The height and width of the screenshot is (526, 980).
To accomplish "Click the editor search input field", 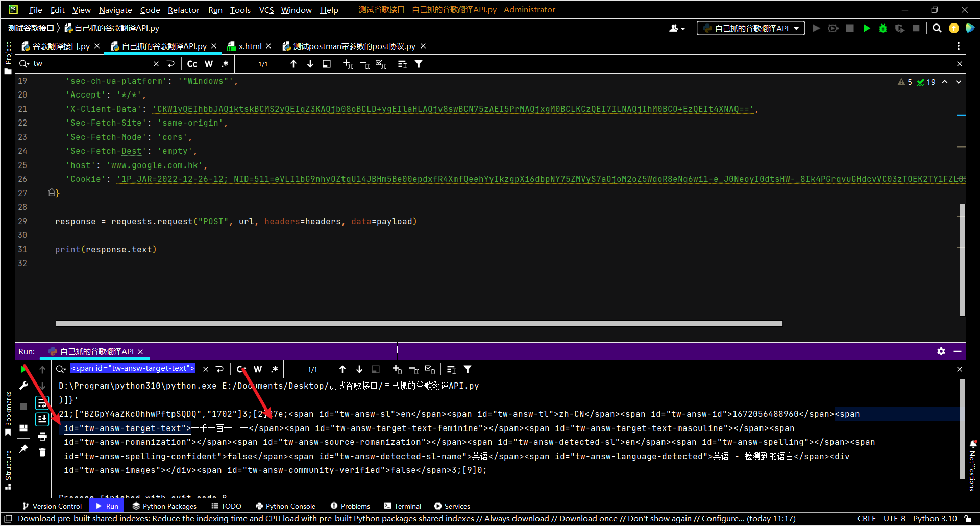I will point(92,64).
